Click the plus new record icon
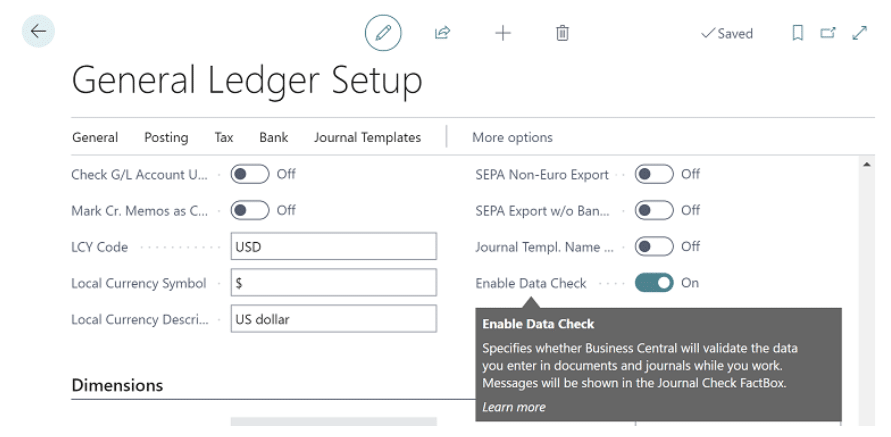The width and height of the screenshot is (891, 437). click(x=502, y=33)
